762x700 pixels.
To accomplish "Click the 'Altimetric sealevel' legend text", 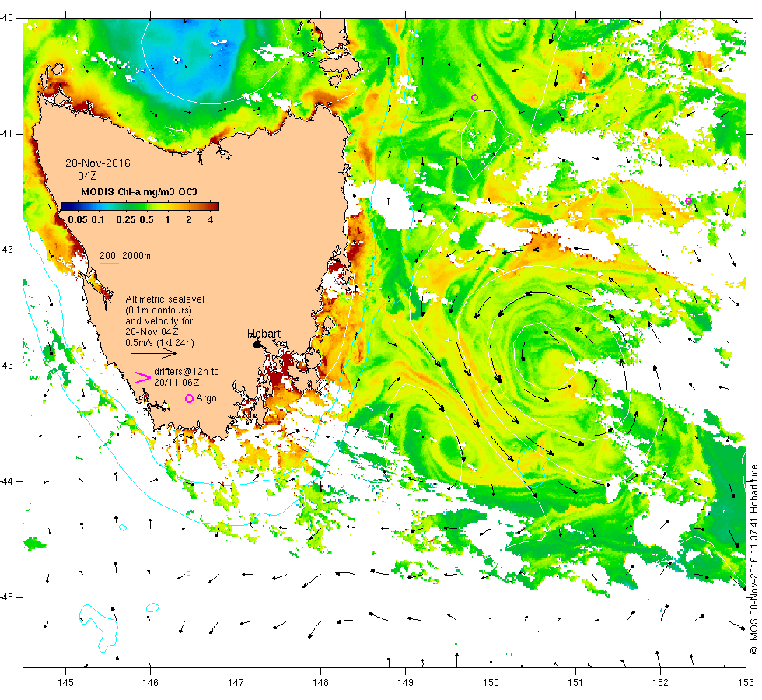I will pyautogui.click(x=165, y=299).
